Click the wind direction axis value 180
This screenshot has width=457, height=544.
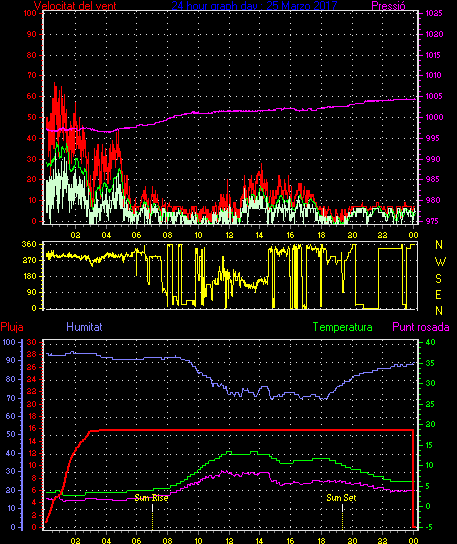pos(29,277)
